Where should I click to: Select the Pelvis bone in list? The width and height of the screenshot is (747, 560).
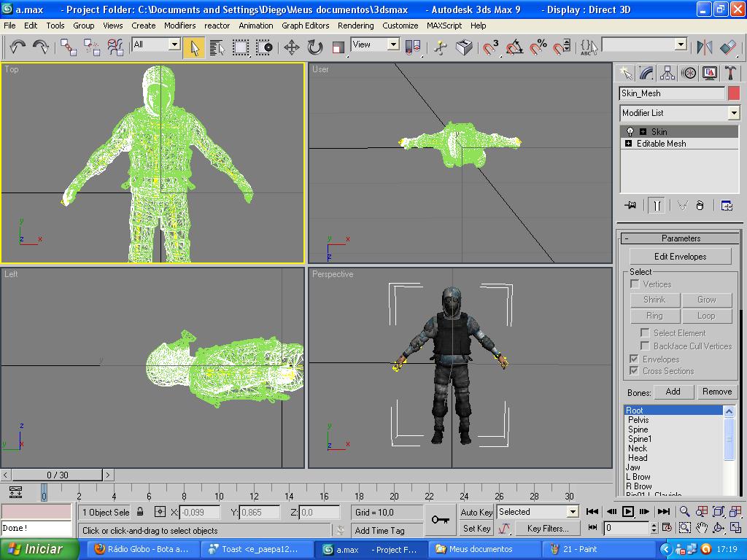[638, 419]
